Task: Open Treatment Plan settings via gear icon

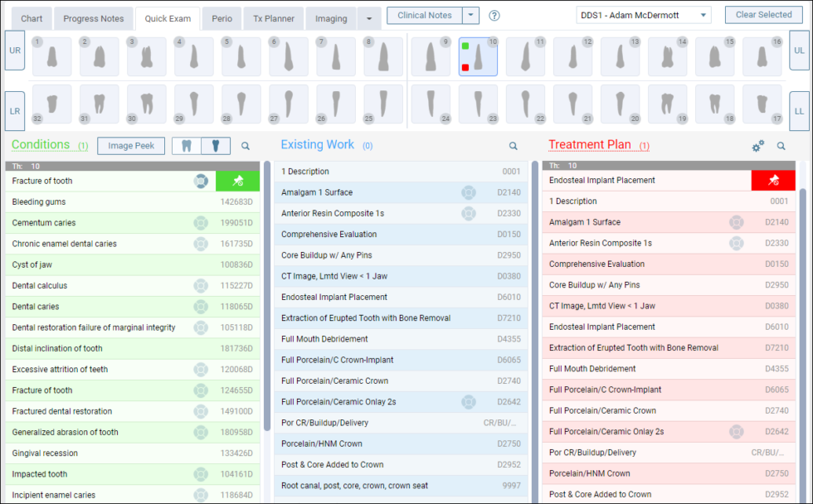Action: click(757, 145)
